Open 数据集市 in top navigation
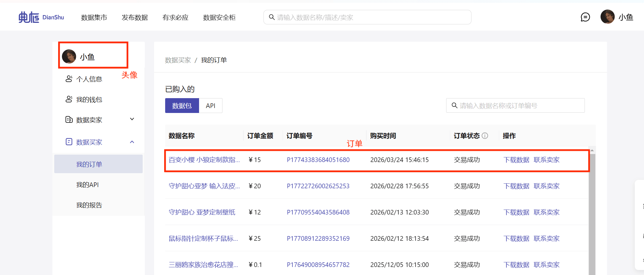 [94, 18]
